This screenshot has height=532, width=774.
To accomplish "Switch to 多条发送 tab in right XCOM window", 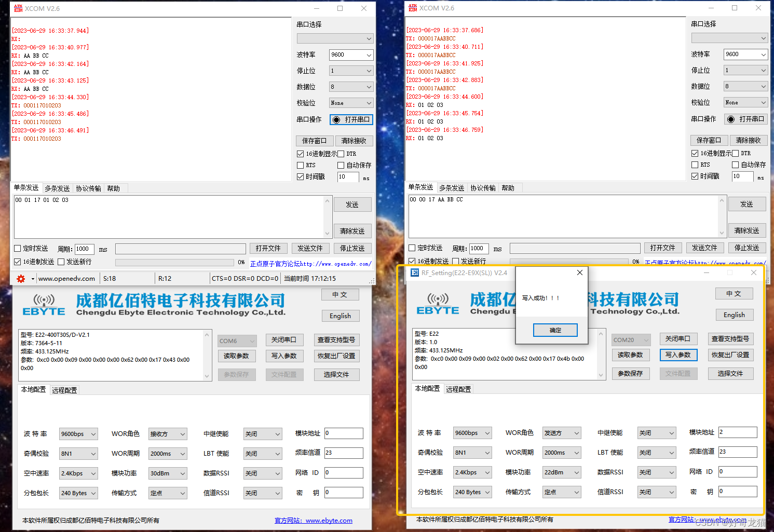I will click(x=452, y=188).
